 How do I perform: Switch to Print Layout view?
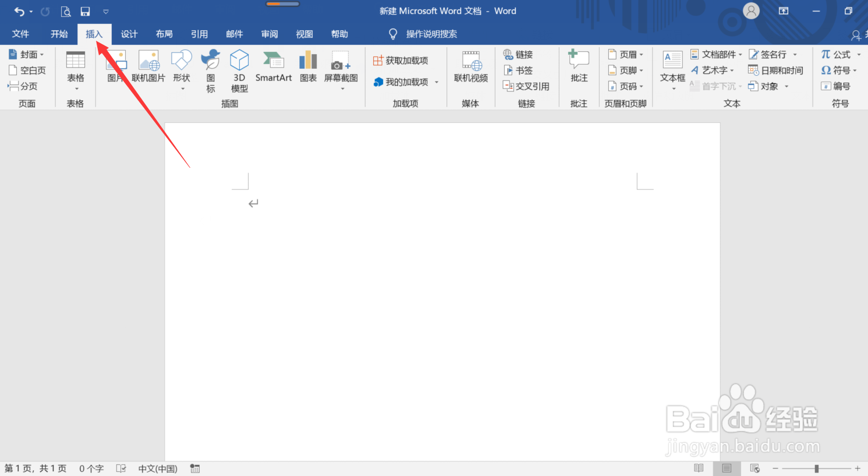(727, 468)
